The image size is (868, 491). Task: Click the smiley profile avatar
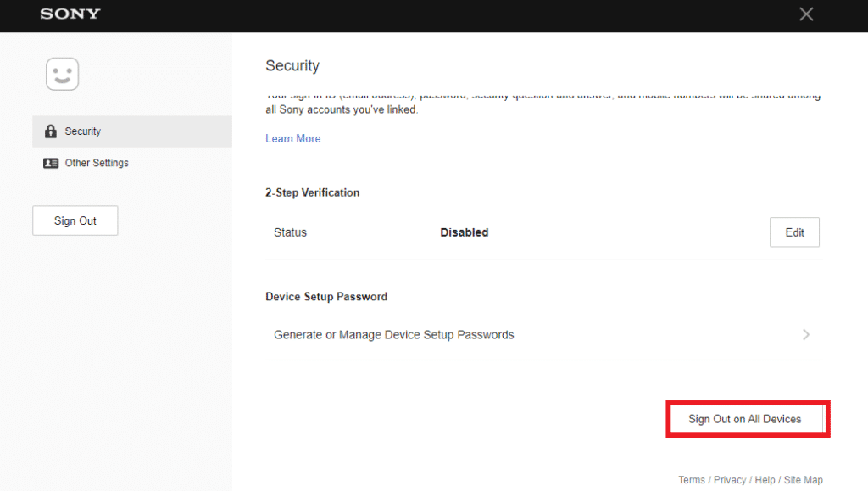62,74
